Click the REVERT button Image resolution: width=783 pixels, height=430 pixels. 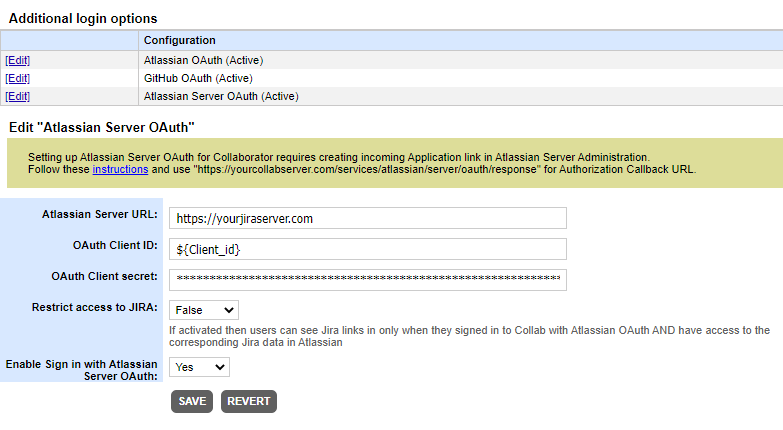click(x=248, y=401)
